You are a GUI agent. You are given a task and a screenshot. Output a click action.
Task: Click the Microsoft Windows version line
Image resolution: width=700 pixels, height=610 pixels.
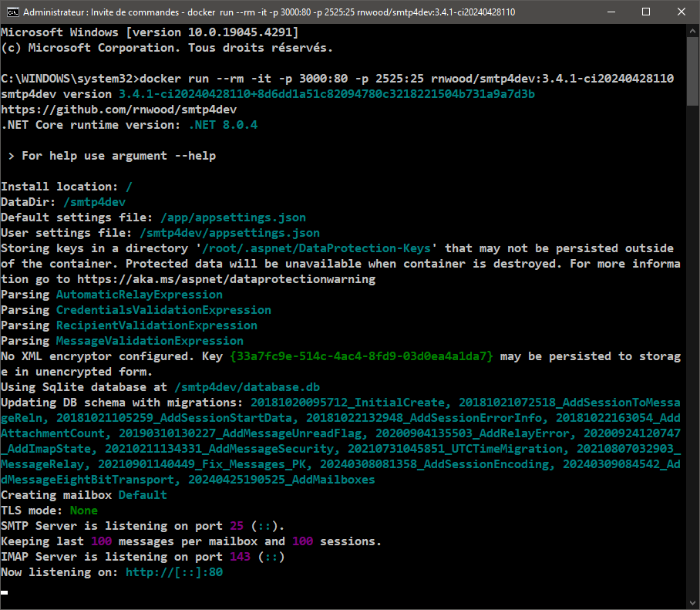(x=150, y=32)
